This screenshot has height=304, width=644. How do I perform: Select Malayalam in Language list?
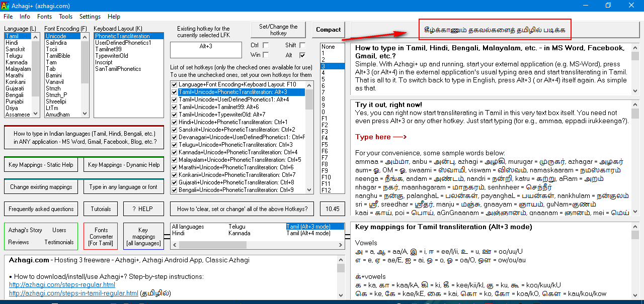18,69
